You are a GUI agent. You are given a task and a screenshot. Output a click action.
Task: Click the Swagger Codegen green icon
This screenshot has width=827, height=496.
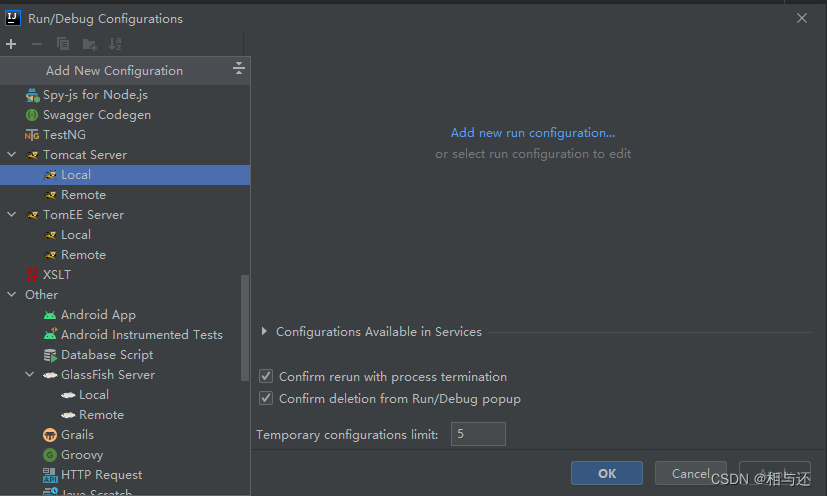32,115
